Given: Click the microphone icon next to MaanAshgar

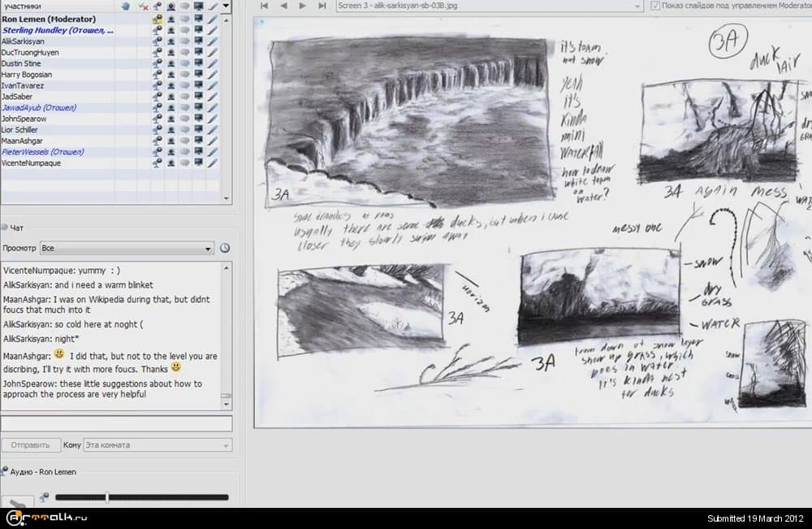Looking at the screenshot, I should (157, 141).
